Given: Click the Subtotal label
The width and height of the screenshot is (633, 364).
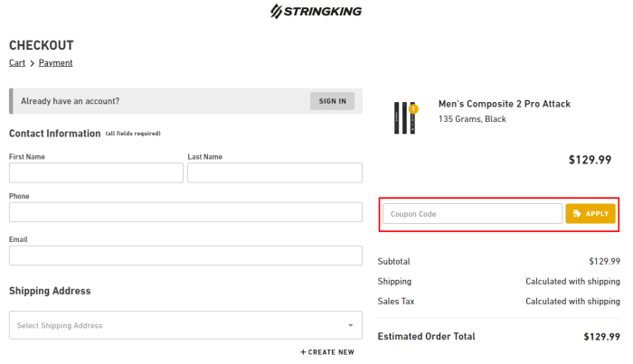Looking at the screenshot, I should pyautogui.click(x=393, y=261).
